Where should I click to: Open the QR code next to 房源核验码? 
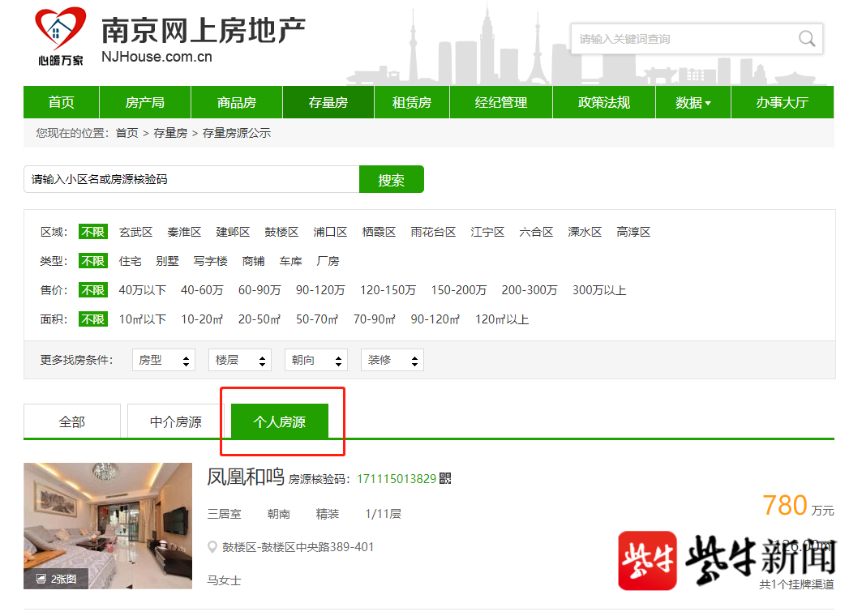(445, 478)
